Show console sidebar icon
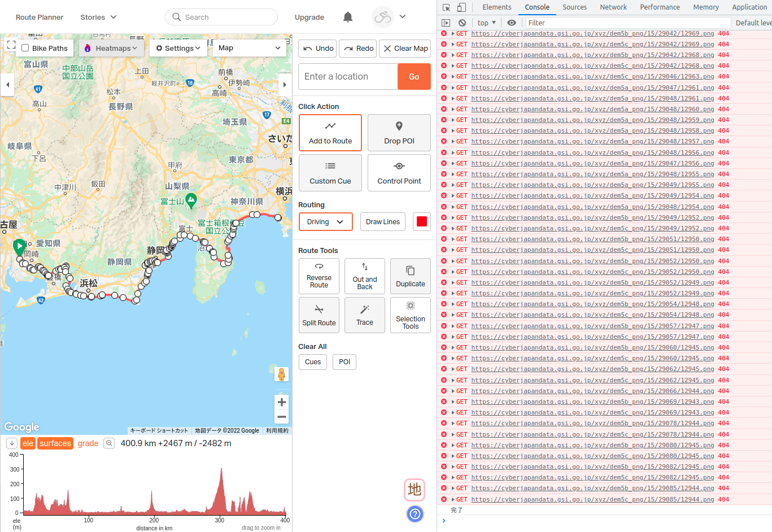The width and height of the screenshot is (772, 532). pos(446,23)
